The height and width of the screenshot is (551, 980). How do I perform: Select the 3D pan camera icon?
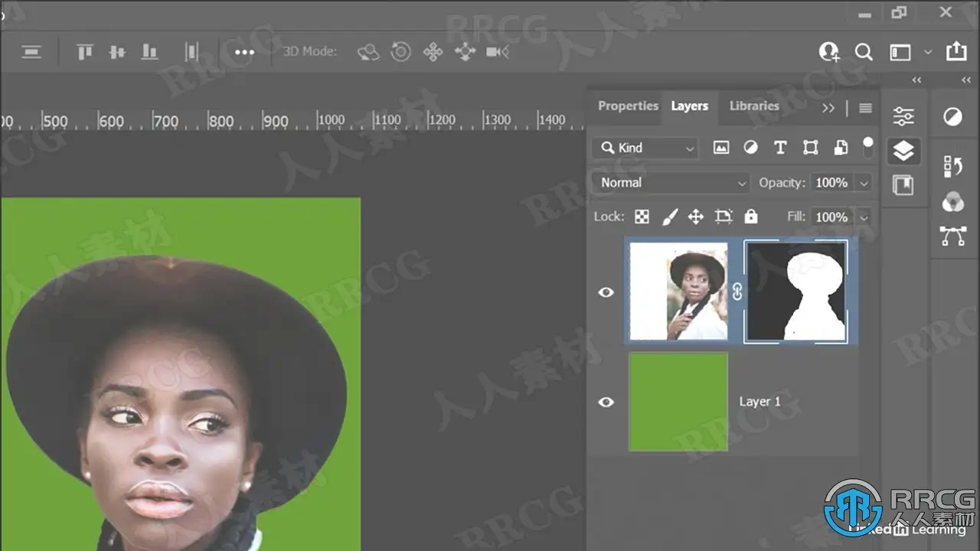coord(433,52)
